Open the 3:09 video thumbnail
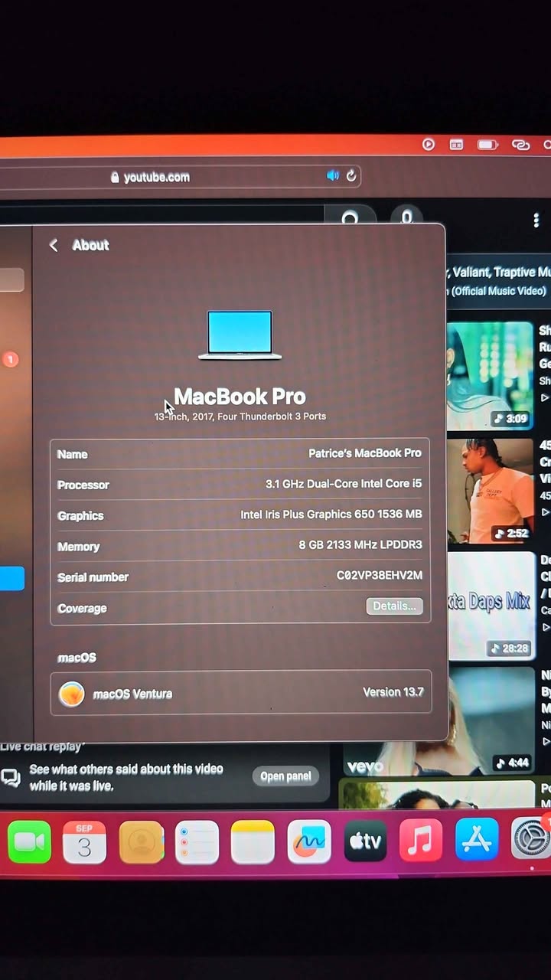The height and width of the screenshot is (980, 551). pyautogui.click(x=490, y=375)
